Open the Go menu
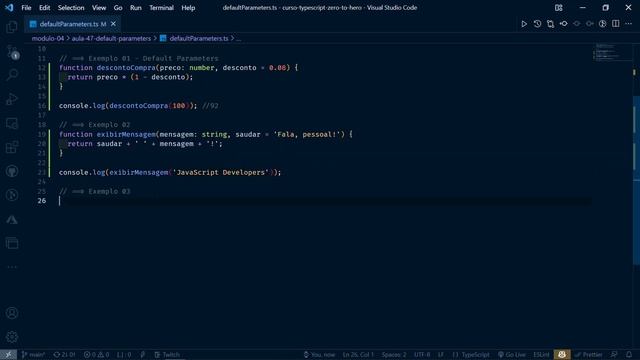 pos(118,8)
